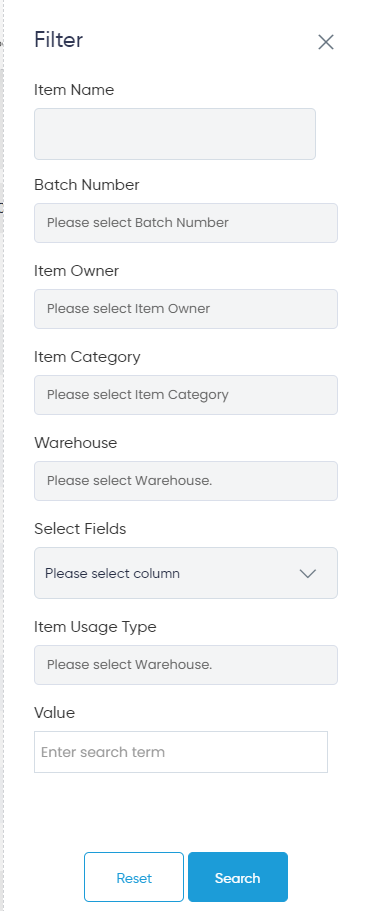This screenshot has width=368, height=912.
Task: Close the Filter panel with the X icon
Action: tap(326, 42)
